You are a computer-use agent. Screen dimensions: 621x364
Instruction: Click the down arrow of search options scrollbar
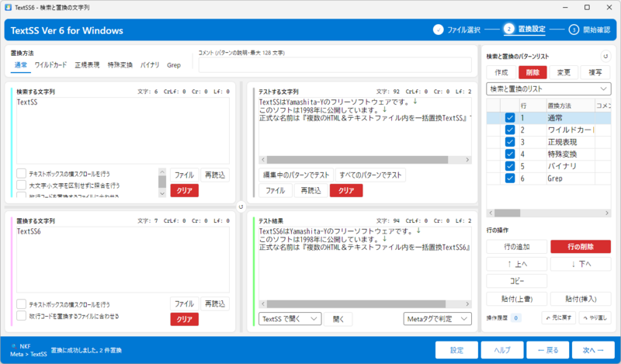click(162, 193)
